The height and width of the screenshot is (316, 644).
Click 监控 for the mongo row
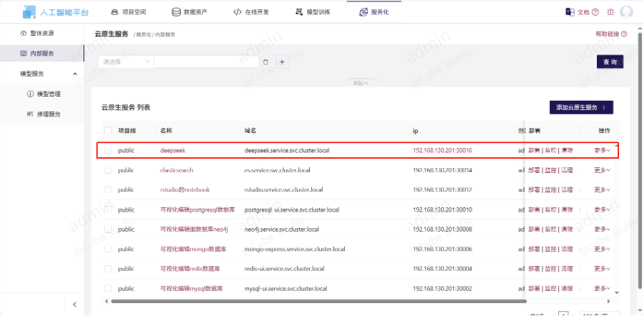tap(550, 249)
